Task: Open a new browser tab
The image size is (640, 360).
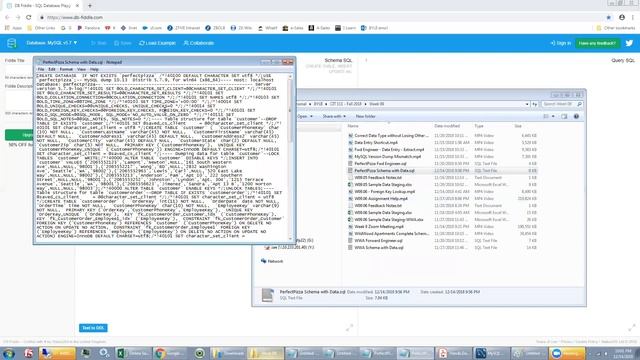Action: 90,6
